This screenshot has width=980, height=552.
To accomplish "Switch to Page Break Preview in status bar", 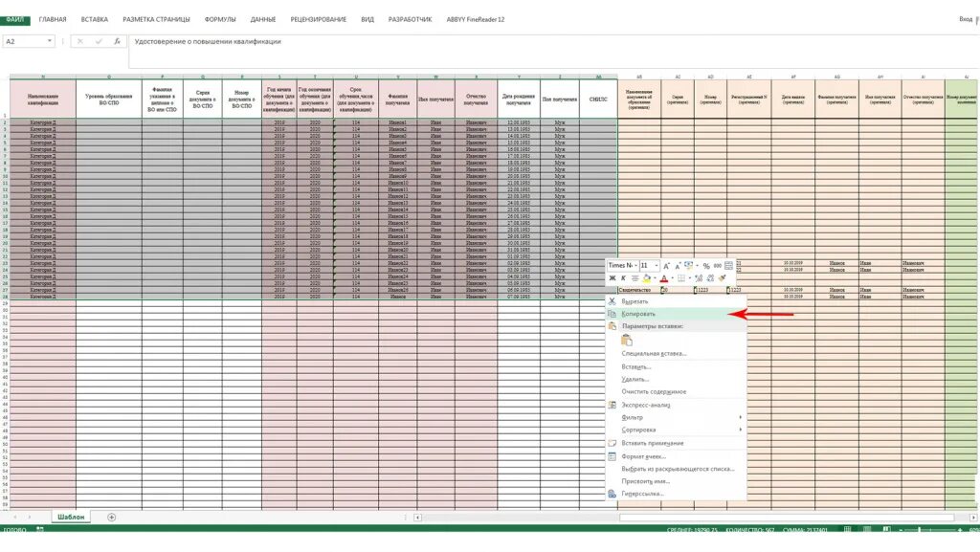I will pyautogui.click(x=887, y=530).
